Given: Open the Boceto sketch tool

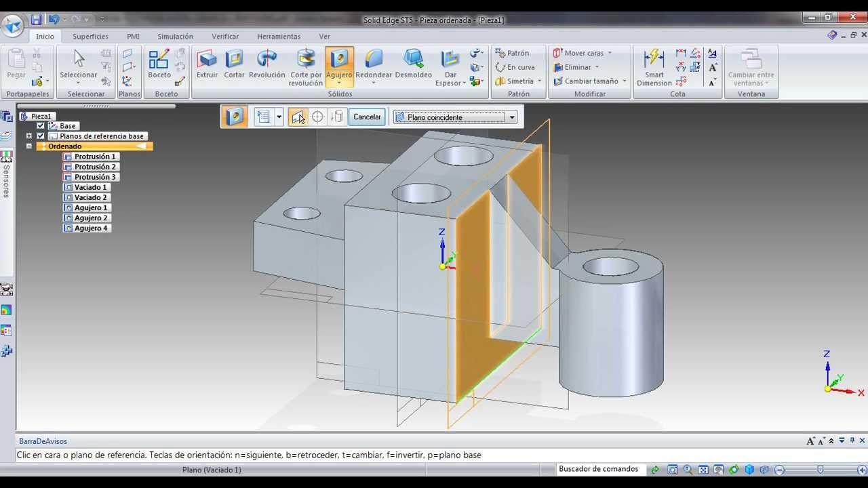Looking at the screenshot, I should [159, 65].
